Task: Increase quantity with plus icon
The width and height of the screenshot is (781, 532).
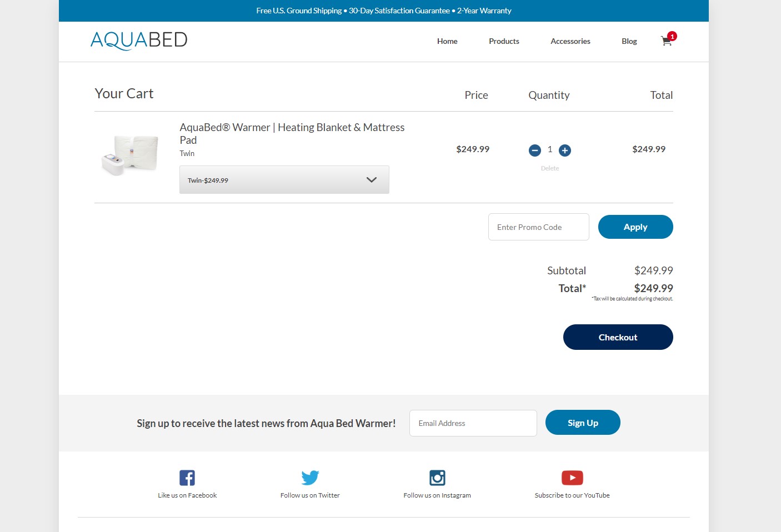Action: pos(565,150)
